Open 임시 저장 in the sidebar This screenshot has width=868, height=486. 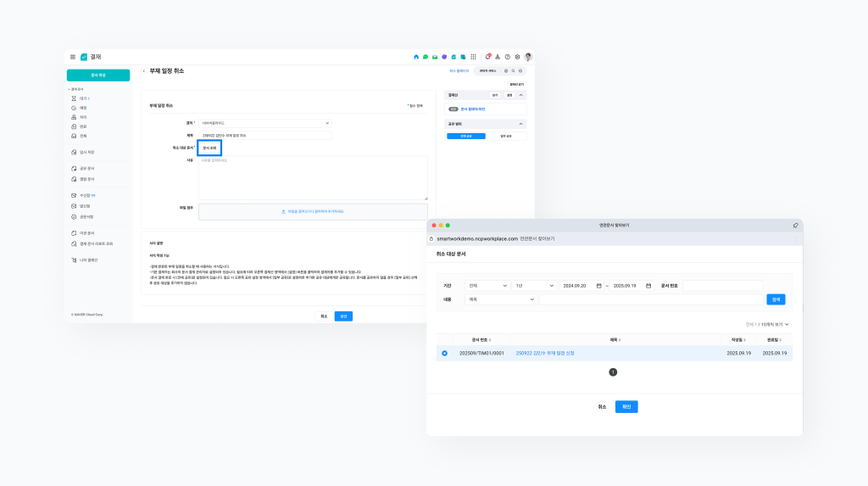[x=86, y=152]
